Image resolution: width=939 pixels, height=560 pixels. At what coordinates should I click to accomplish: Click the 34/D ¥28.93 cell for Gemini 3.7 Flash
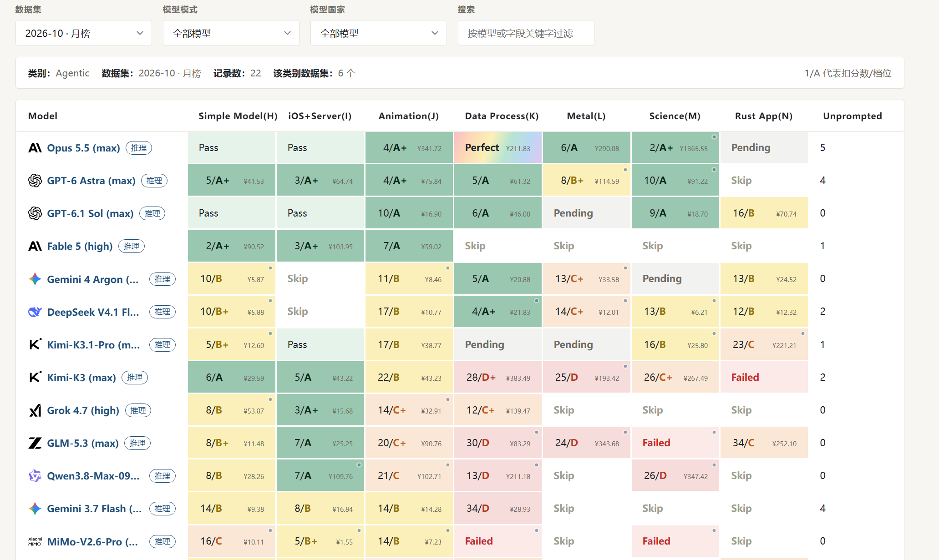pos(498,508)
